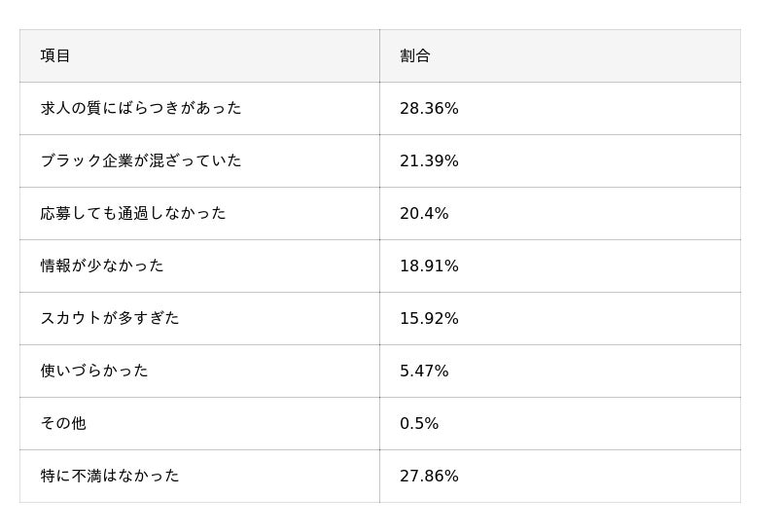The image size is (778, 532).
Task: Click the 5.47% percentage cell
Action: [x=424, y=372]
